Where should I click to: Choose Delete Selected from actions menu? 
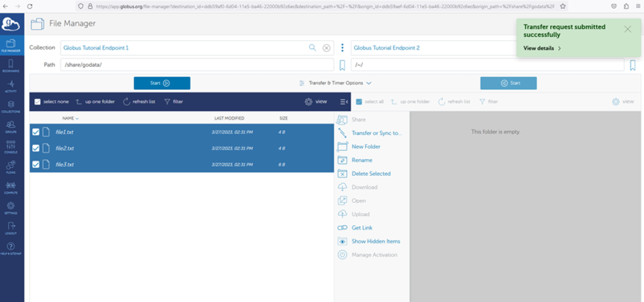[x=370, y=174]
